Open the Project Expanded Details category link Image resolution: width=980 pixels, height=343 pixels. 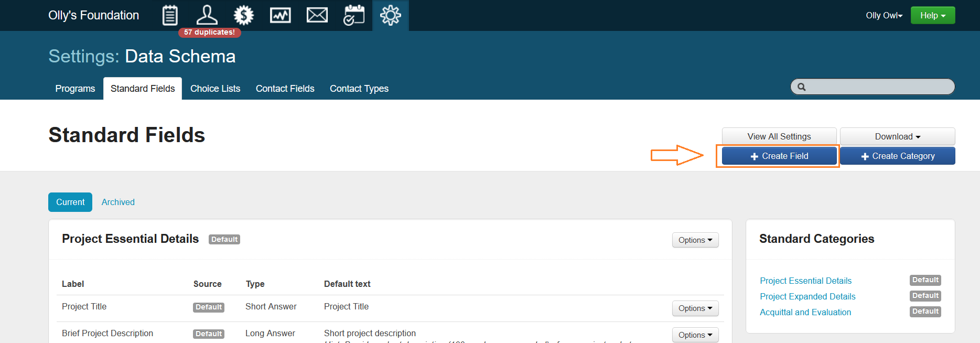[807, 297]
